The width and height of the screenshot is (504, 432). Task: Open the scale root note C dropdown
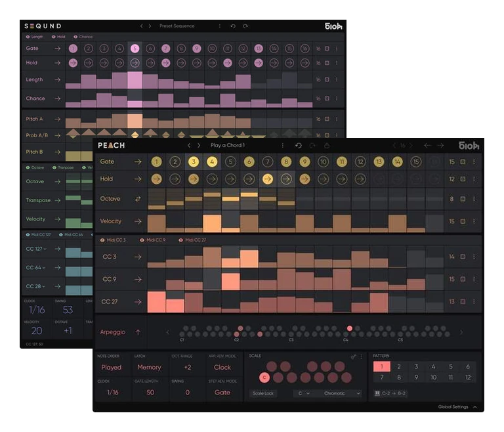[303, 393]
